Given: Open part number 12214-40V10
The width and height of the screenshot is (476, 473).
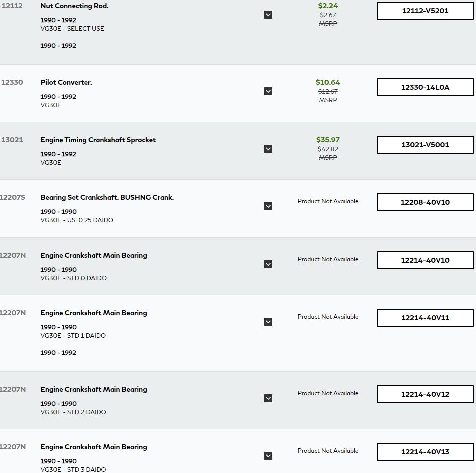Looking at the screenshot, I should coord(425,260).
